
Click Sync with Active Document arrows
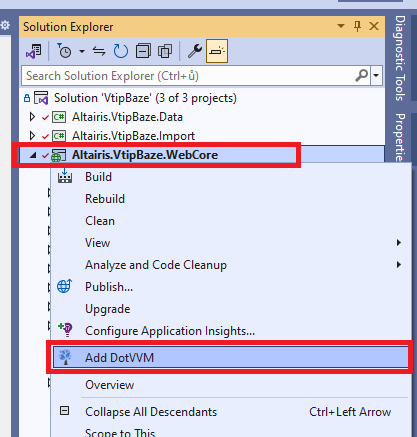coord(99,51)
